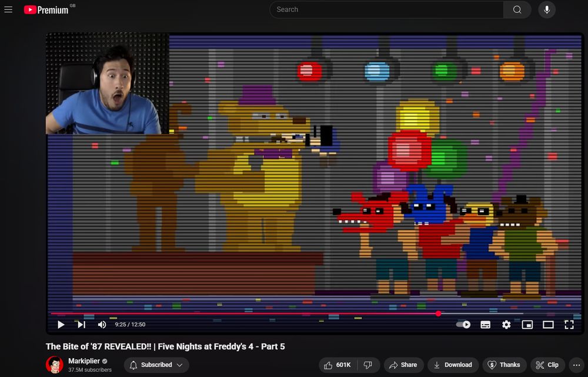588x377 pixels.
Task: Create a Clip of the video
Action: (x=547, y=365)
